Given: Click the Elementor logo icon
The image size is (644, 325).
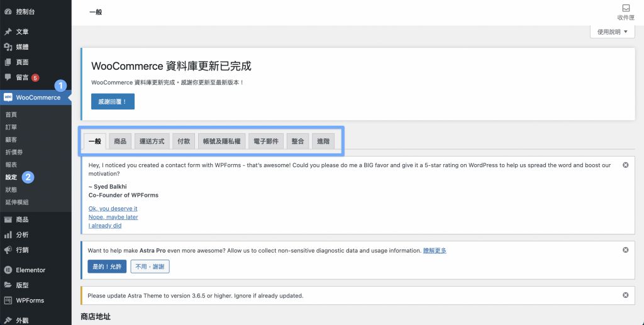Looking at the screenshot, I should 8,270.
